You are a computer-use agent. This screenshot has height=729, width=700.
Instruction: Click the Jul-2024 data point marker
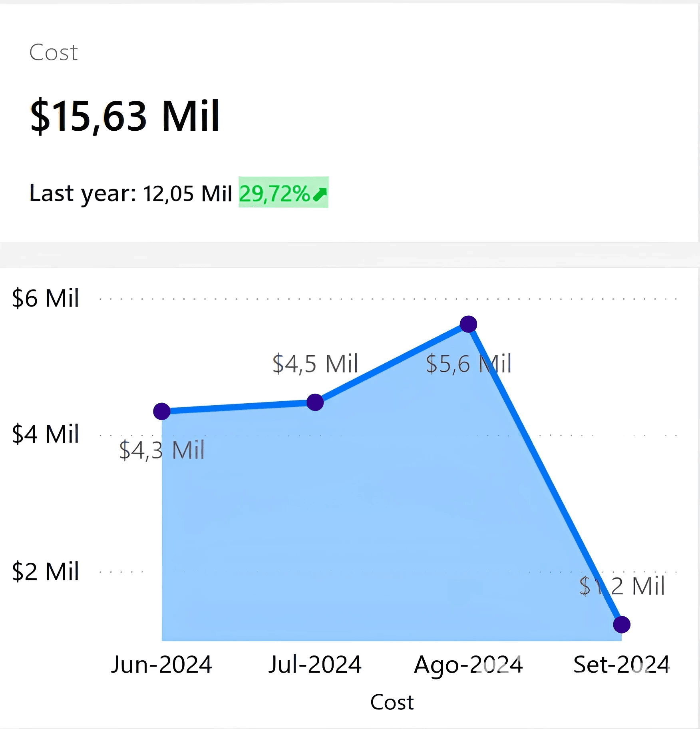tap(315, 402)
